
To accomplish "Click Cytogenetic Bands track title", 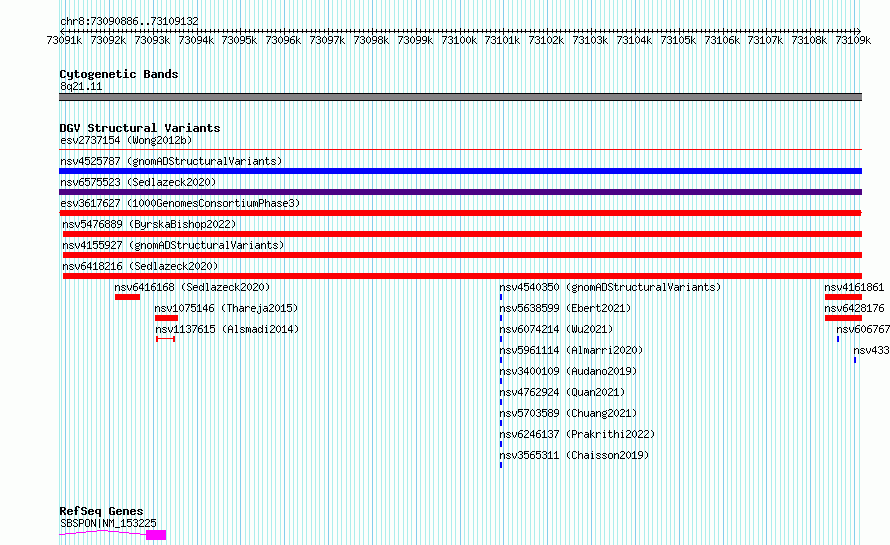I will point(119,74).
